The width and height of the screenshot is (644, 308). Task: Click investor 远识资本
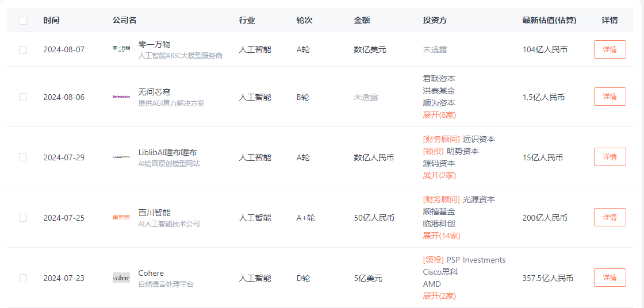pyautogui.click(x=479, y=139)
